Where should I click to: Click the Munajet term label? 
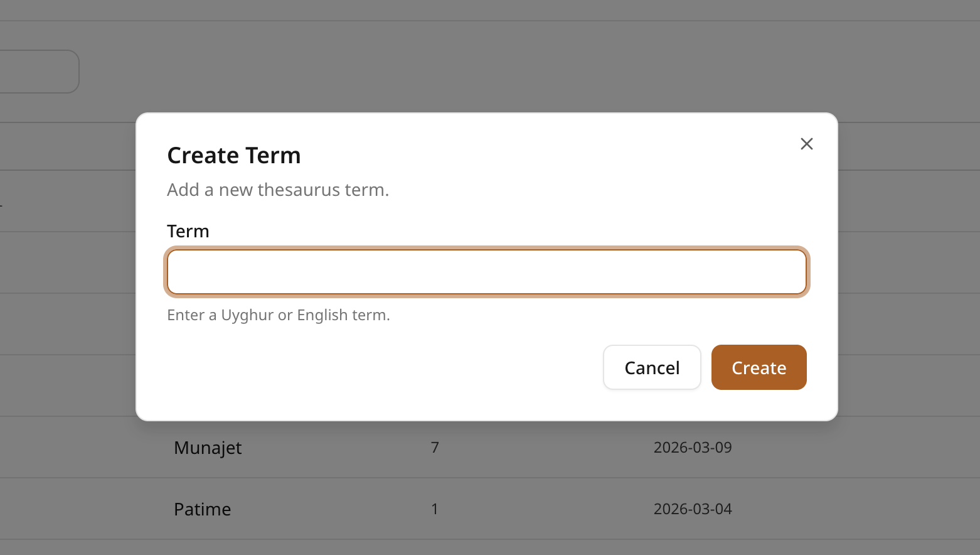pyautogui.click(x=208, y=448)
